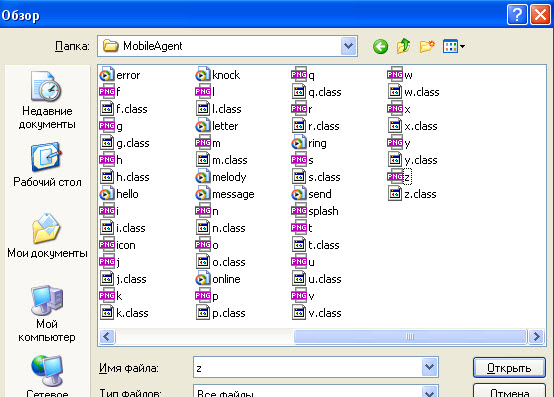
Task: Open Недавние документы in places bar
Action: pos(47,100)
